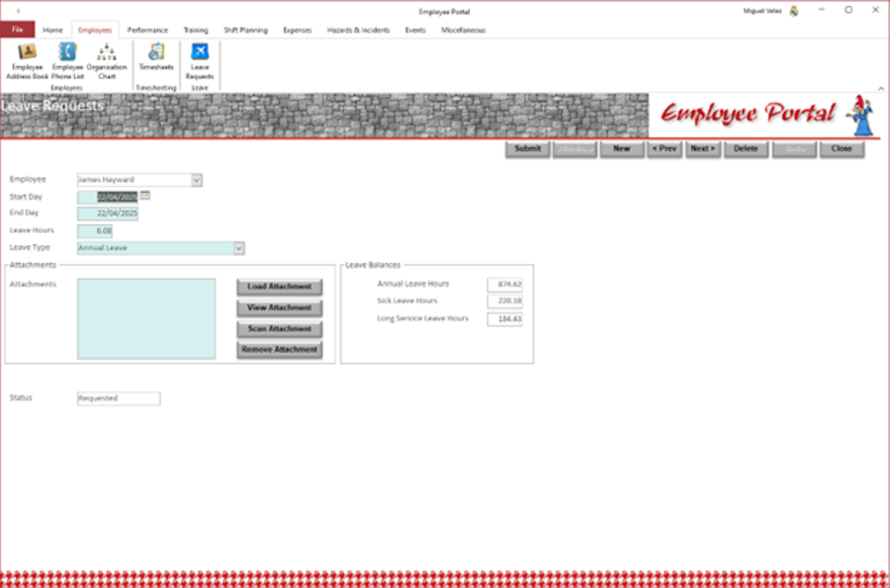The width and height of the screenshot is (890, 588).
Task: Open the File menu
Action: pyautogui.click(x=17, y=31)
